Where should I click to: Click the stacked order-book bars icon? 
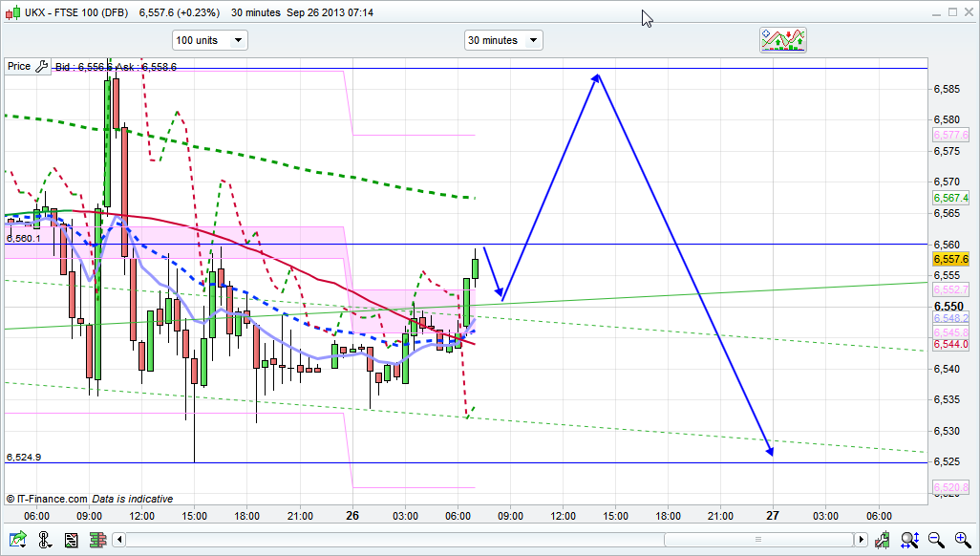click(x=98, y=541)
